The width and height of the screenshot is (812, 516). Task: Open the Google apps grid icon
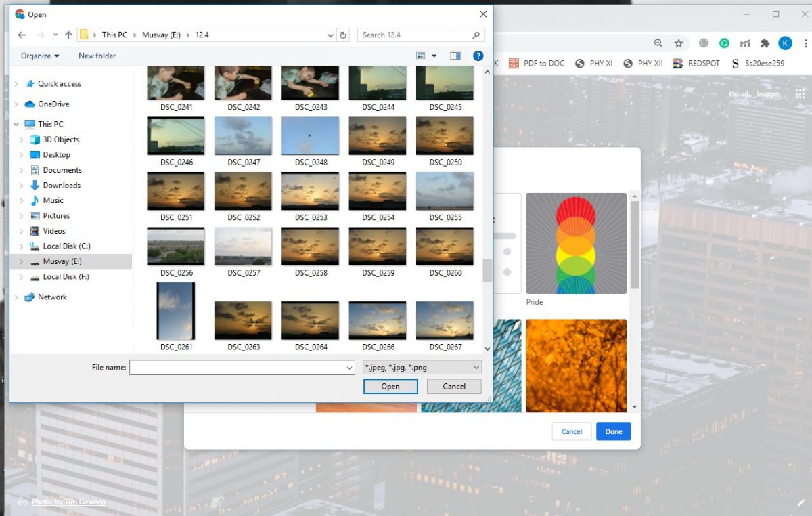(800, 94)
